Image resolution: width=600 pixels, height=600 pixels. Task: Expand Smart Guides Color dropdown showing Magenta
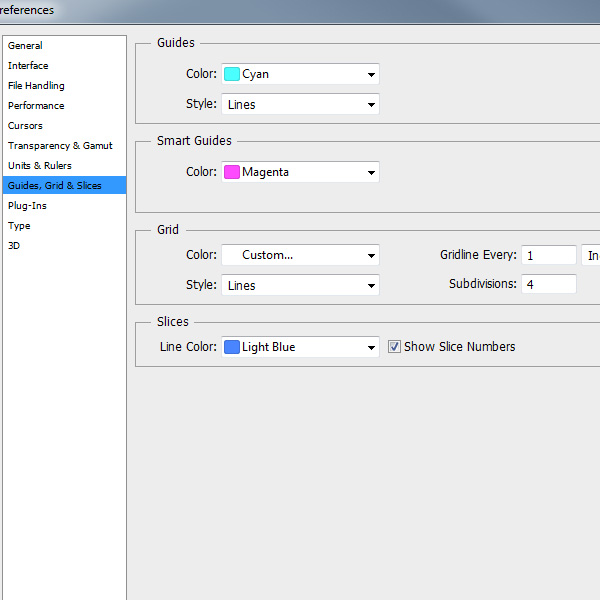[x=300, y=172]
